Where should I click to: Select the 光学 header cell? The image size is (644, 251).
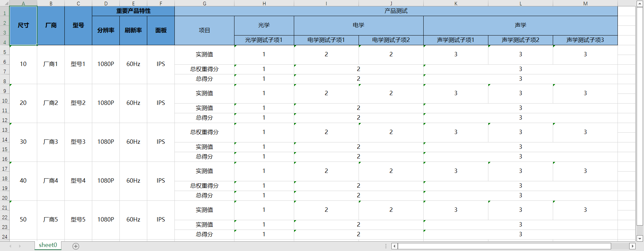point(264,25)
